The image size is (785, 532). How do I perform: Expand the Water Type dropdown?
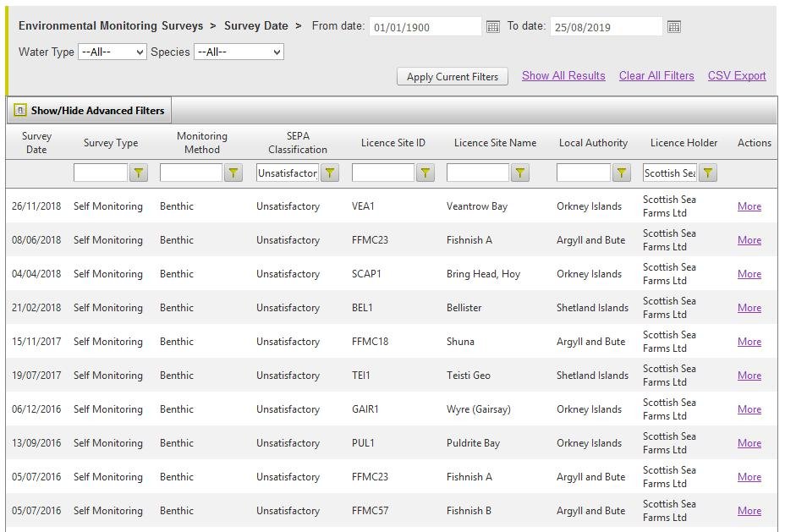click(x=112, y=52)
